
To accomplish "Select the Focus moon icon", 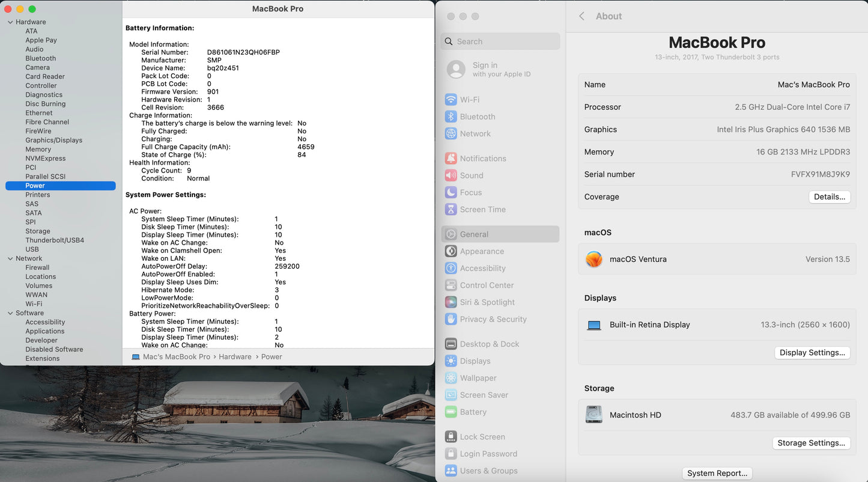I will [451, 192].
